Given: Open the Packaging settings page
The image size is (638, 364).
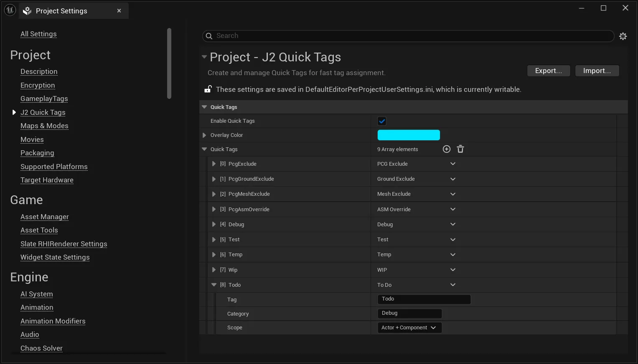Looking at the screenshot, I should coord(37,153).
